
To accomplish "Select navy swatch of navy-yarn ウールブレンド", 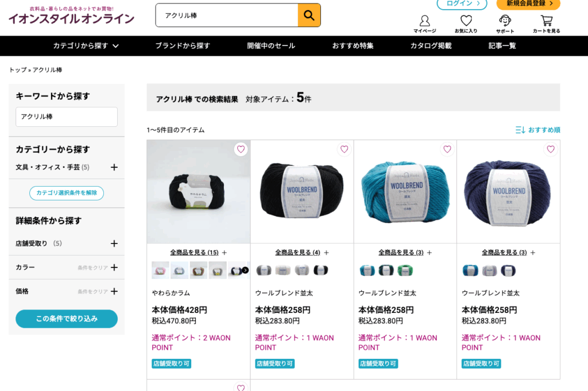I will click(509, 270).
